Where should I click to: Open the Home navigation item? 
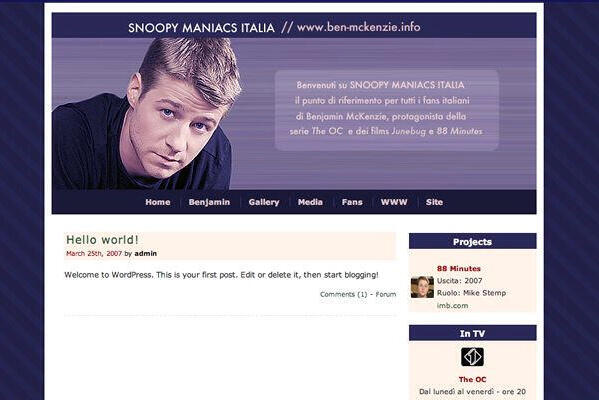[158, 202]
